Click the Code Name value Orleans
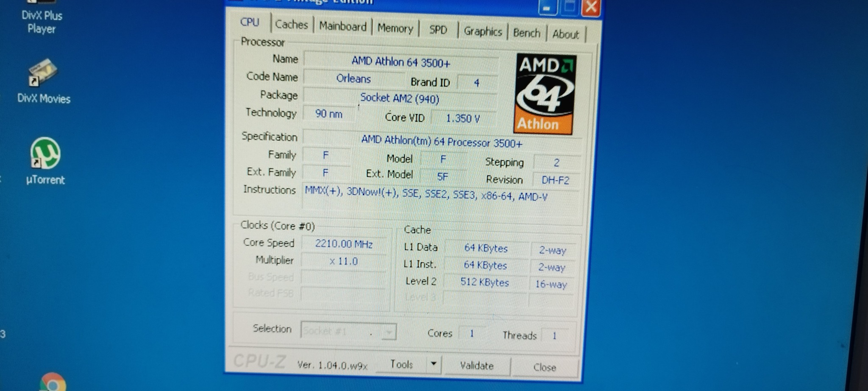The image size is (868, 391). pos(353,78)
